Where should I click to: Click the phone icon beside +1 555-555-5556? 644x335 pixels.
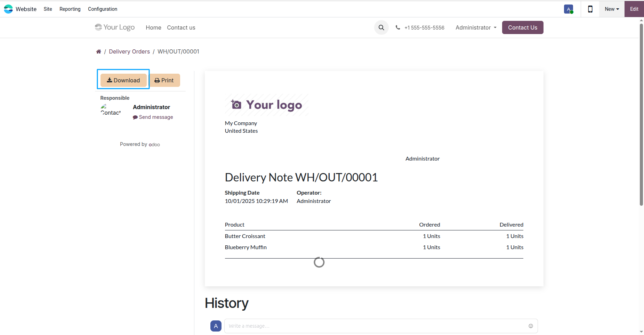[398, 27]
